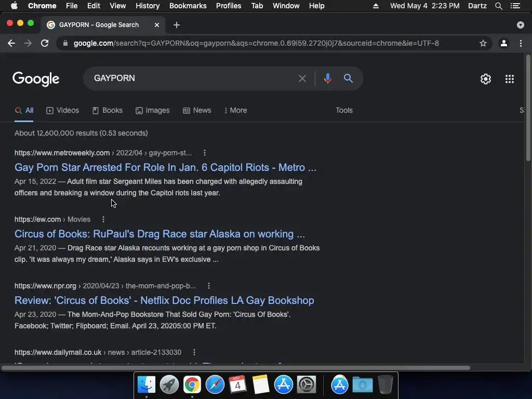Open the tab search dropdown arrow
Viewport: 532px width, 399px height.
click(520, 25)
